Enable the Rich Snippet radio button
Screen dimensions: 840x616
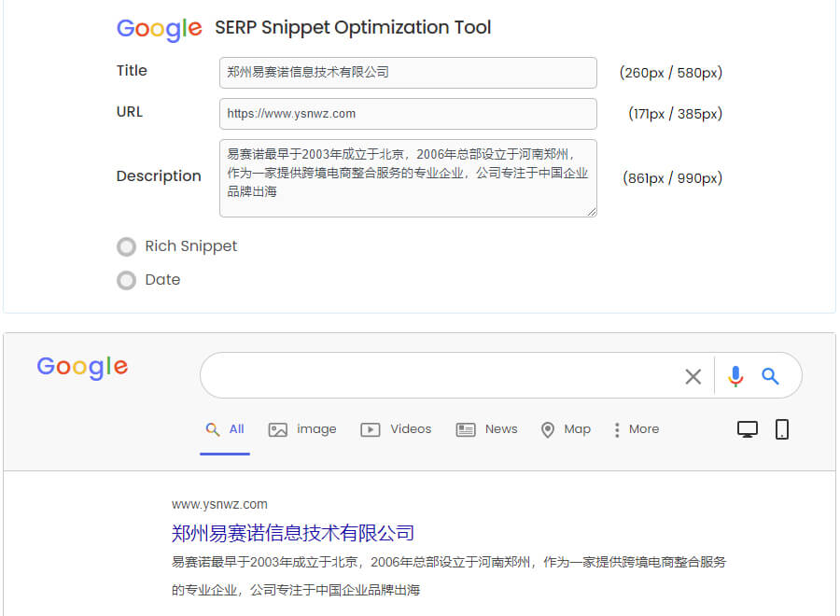pos(126,247)
